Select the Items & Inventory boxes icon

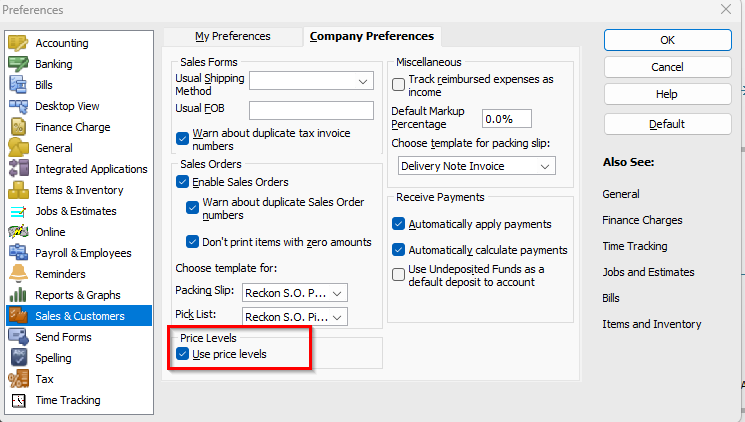[18, 190]
